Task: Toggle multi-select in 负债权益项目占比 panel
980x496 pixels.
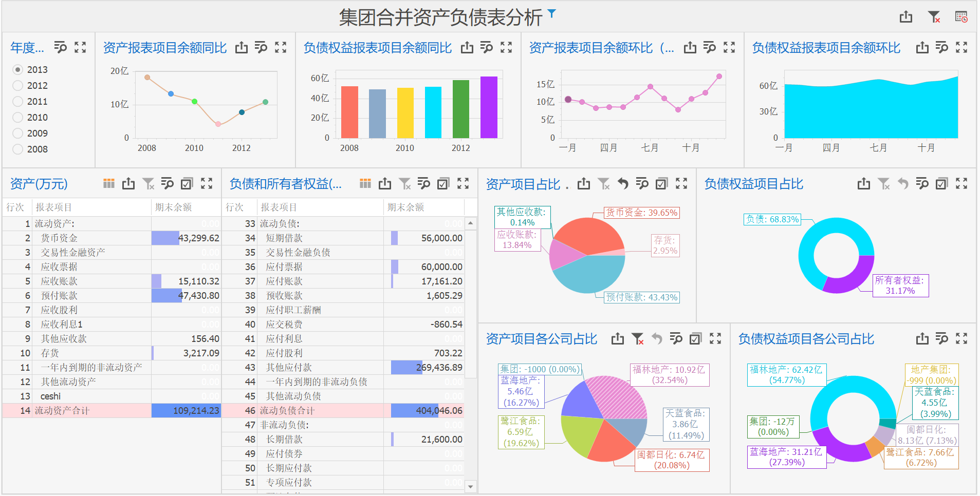Action: pyautogui.click(x=942, y=183)
